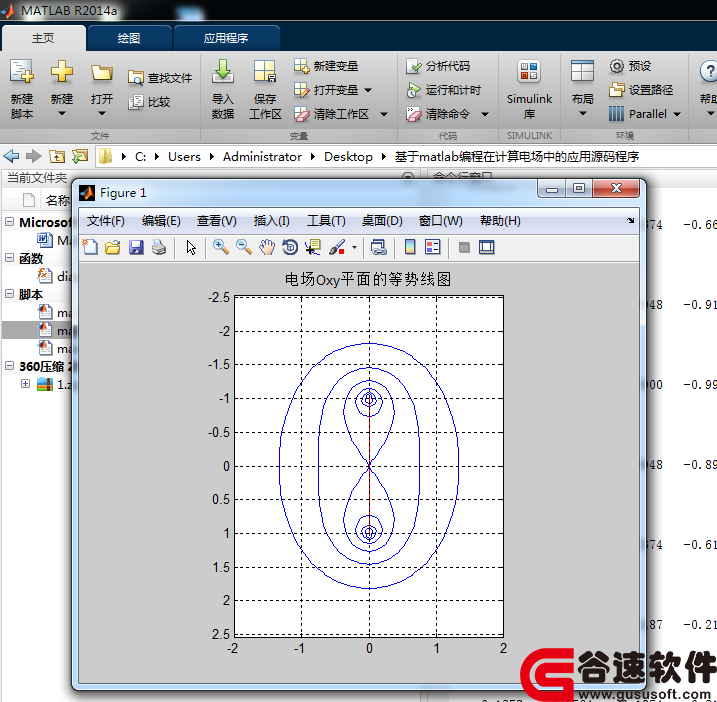Open the 工具(T) menu in Figure 1
This screenshot has height=702, width=717.
point(326,221)
